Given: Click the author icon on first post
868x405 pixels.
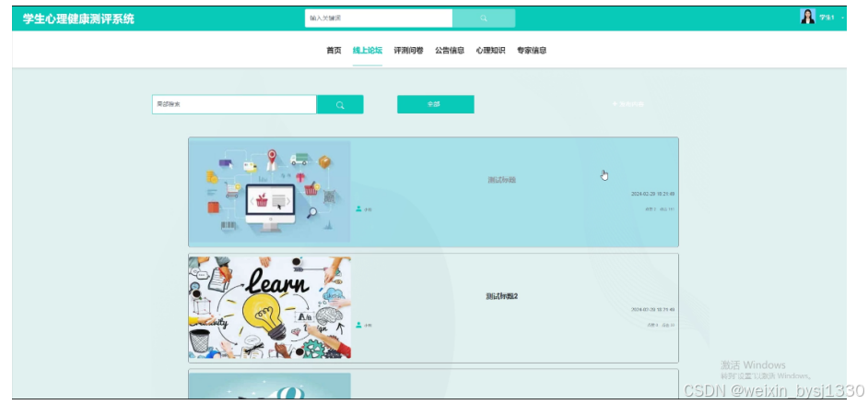Looking at the screenshot, I should tap(358, 208).
